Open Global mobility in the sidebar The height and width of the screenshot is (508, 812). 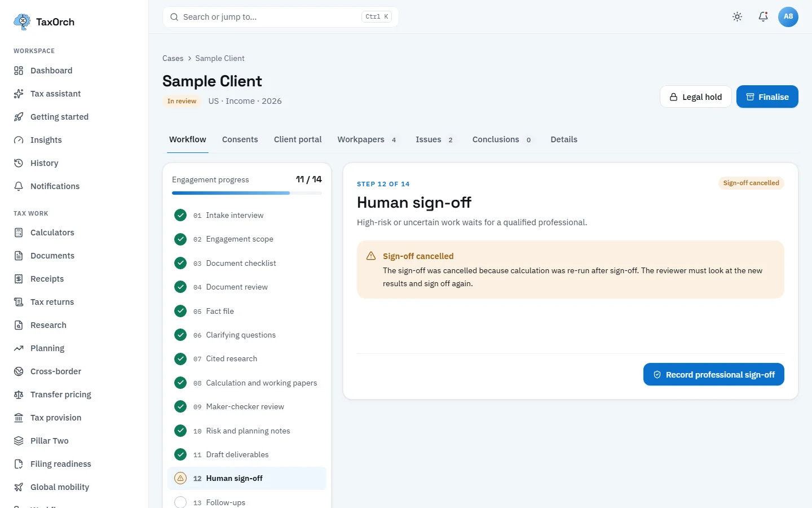pos(74,487)
